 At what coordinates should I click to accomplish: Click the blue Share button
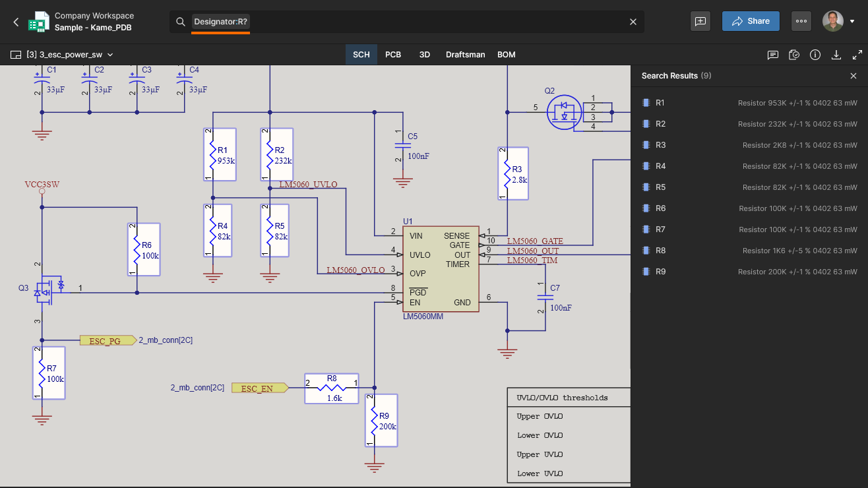pos(751,21)
